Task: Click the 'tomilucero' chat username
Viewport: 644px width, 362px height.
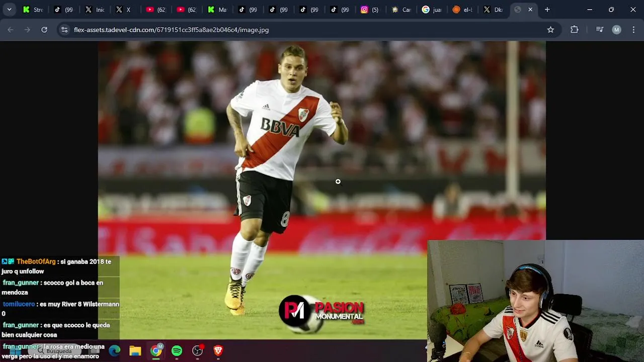Action: point(19,304)
